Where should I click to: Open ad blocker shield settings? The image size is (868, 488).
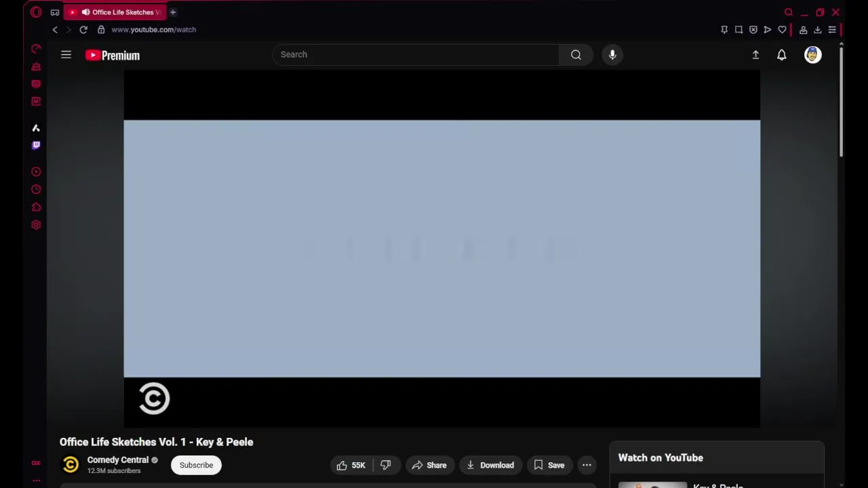[753, 30]
